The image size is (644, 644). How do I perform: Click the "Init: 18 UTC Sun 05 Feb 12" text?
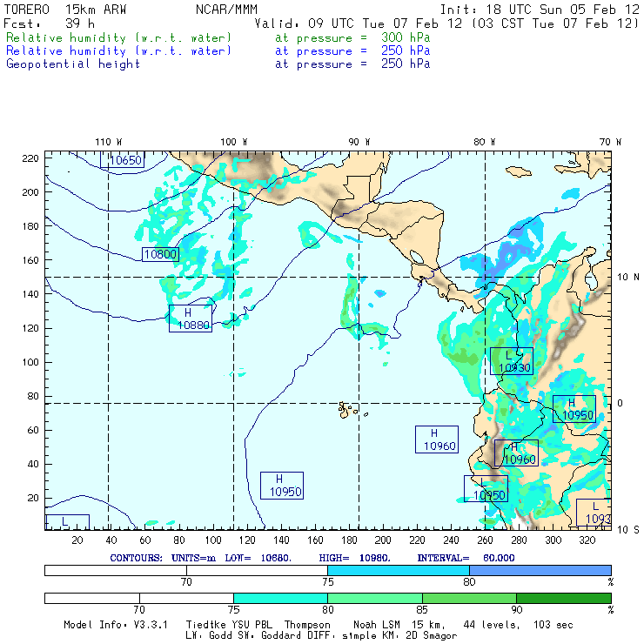pyautogui.click(x=540, y=10)
